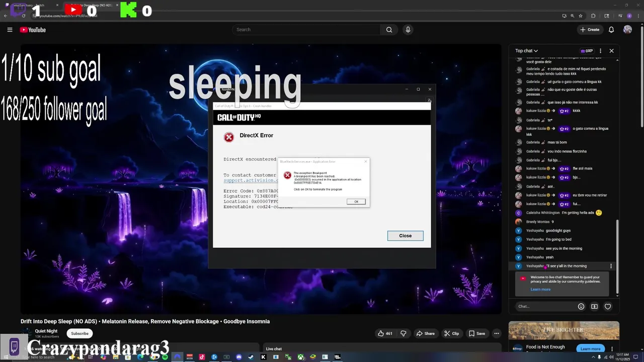Open the YouTube guide hamburger menu
This screenshot has width=644, height=362.
coord(10,30)
